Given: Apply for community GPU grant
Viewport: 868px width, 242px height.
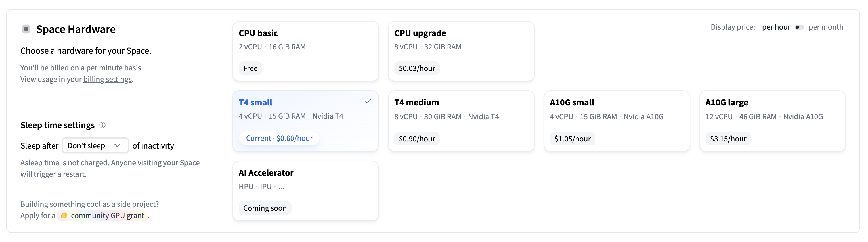Looking at the screenshot, I should tap(107, 215).
